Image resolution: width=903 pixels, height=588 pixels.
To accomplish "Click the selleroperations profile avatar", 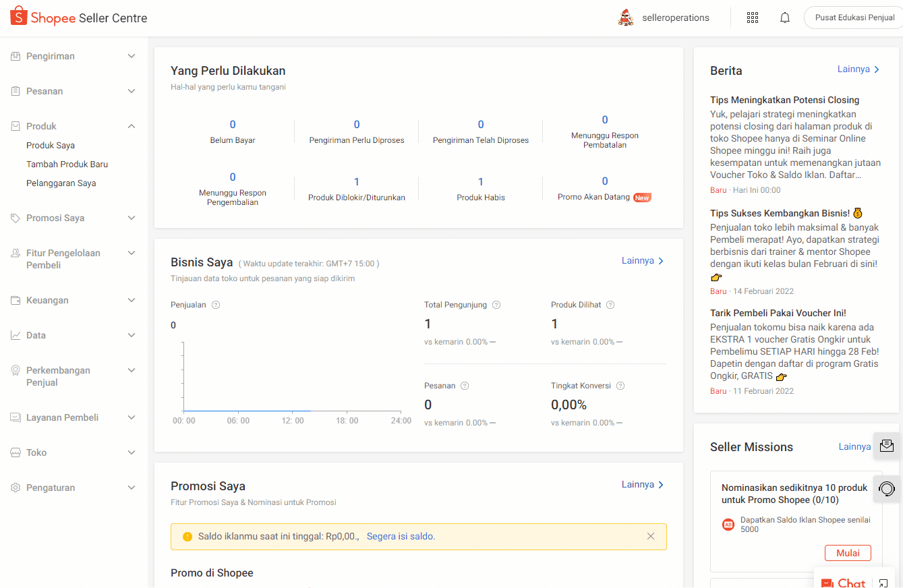I will (x=626, y=18).
